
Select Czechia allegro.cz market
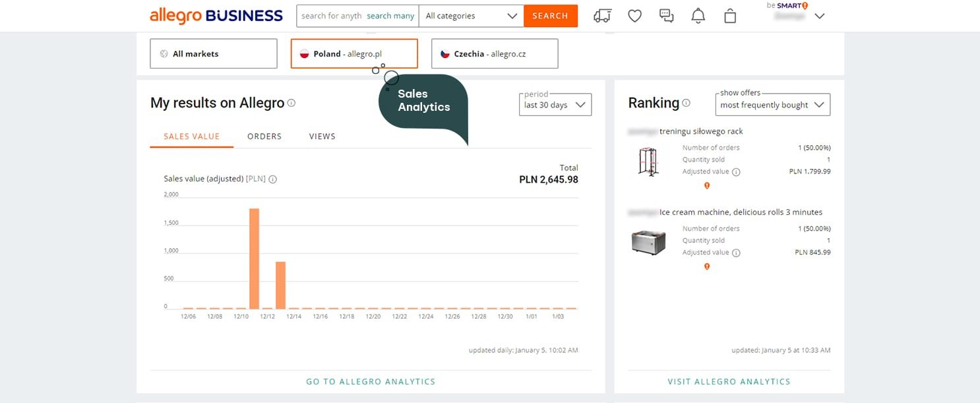tap(495, 53)
